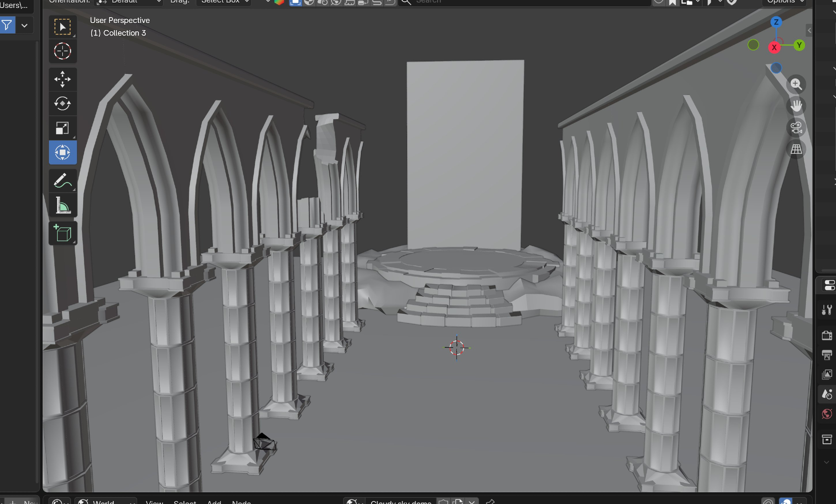Viewport: 836px width, 504px height.
Task: Activate the 3D Cursor tool
Action: 62,51
